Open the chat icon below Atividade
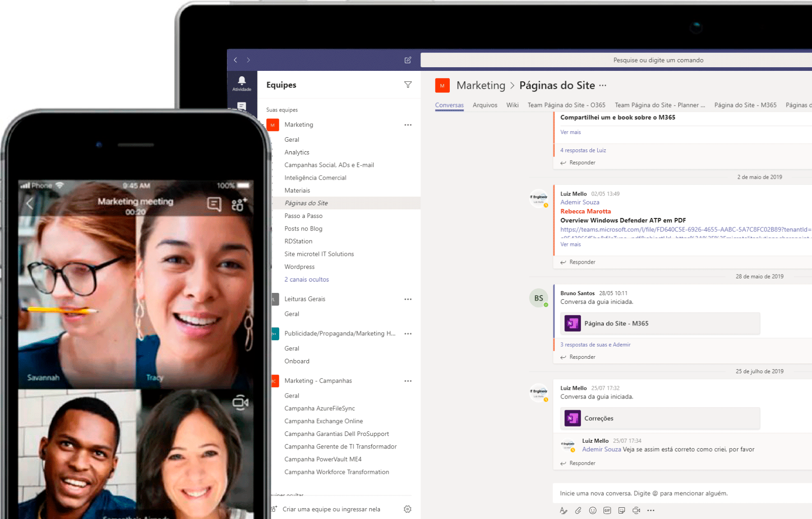The width and height of the screenshot is (812, 519). tap(242, 106)
